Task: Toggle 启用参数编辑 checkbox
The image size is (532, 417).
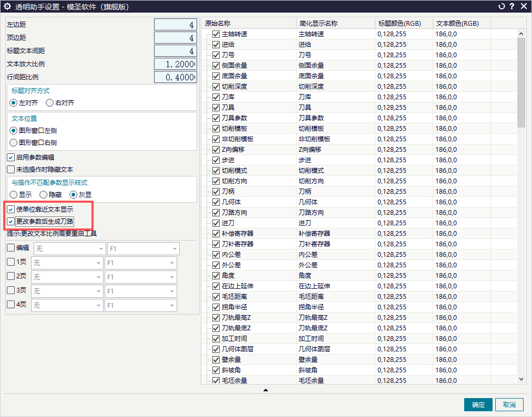Action: click(x=11, y=158)
